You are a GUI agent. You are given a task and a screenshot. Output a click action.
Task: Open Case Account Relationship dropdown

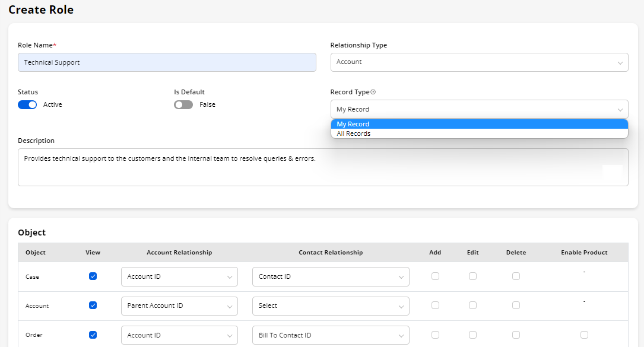[x=179, y=276]
